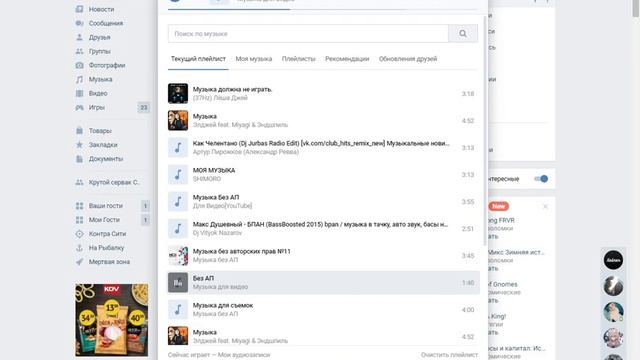Click the music search magnifier button
The width and height of the screenshot is (640, 360).
463,33
